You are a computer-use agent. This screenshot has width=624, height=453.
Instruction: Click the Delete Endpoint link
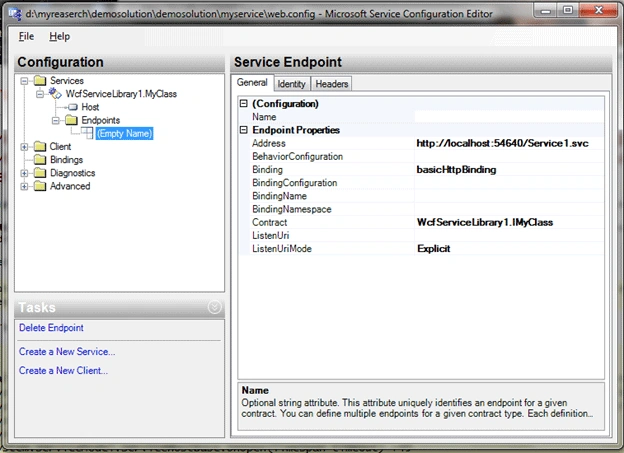[51, 328]
